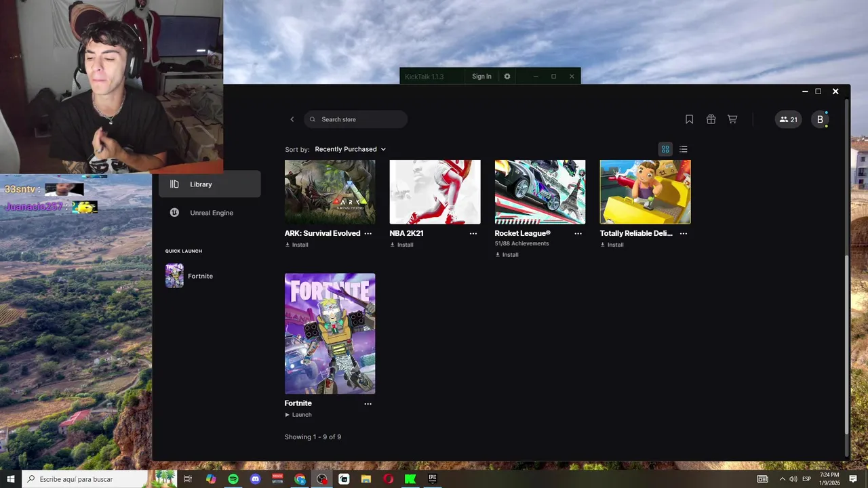Open options menu for Totally Reliable Delivery
Viewport: 868px width, 488px height.
tap(683, 233)
